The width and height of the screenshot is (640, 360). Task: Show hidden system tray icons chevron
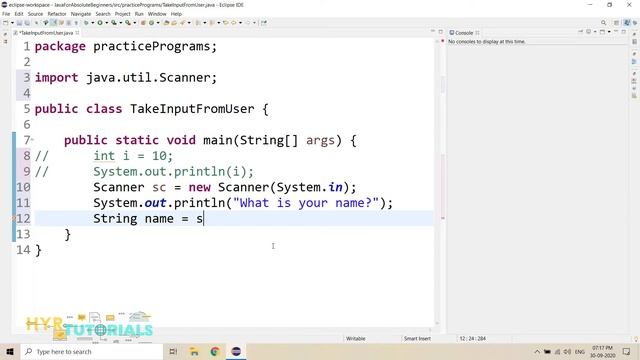(x=537, y=351)
